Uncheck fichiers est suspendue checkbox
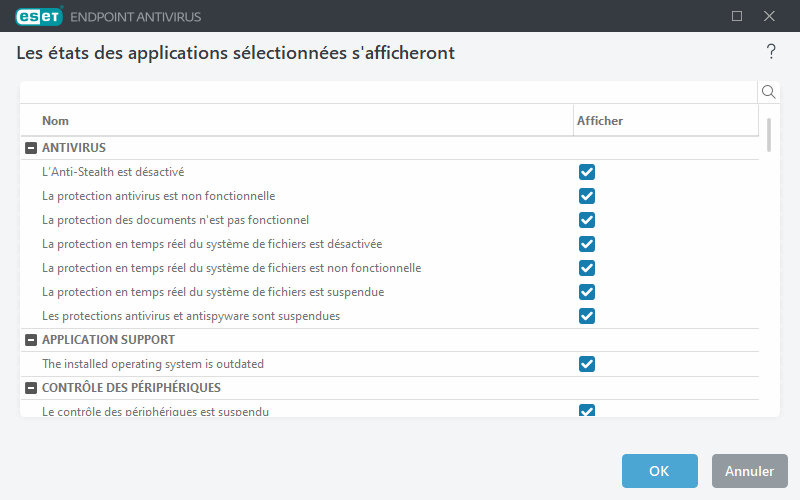The image size is (800, 500). (587, 292)
